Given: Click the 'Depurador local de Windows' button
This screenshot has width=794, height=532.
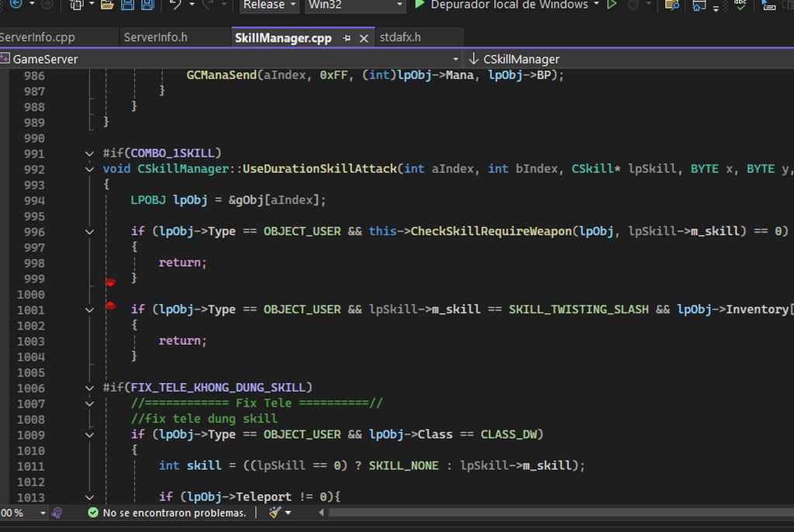Looking at the screenshot, I should 509,5.
